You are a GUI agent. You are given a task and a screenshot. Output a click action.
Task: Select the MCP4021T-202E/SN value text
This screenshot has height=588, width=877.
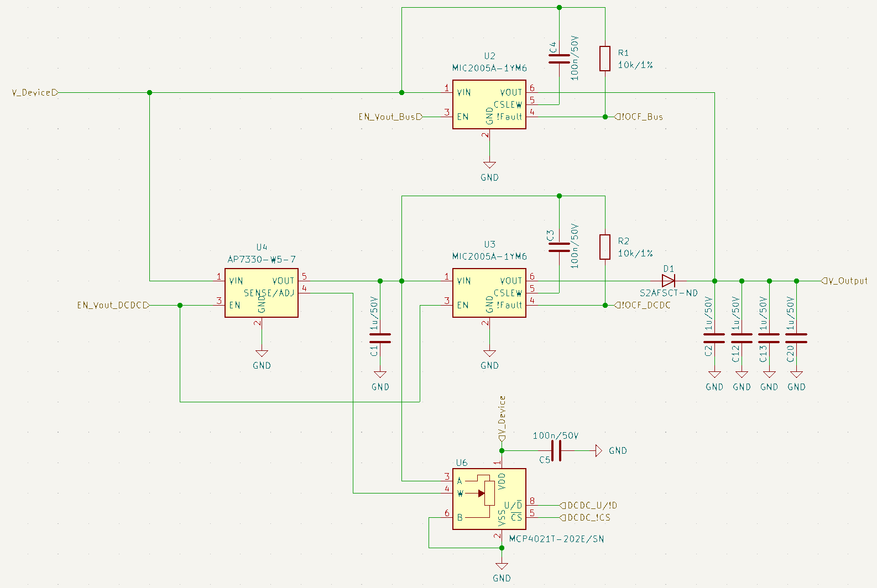tap(556, 539)
